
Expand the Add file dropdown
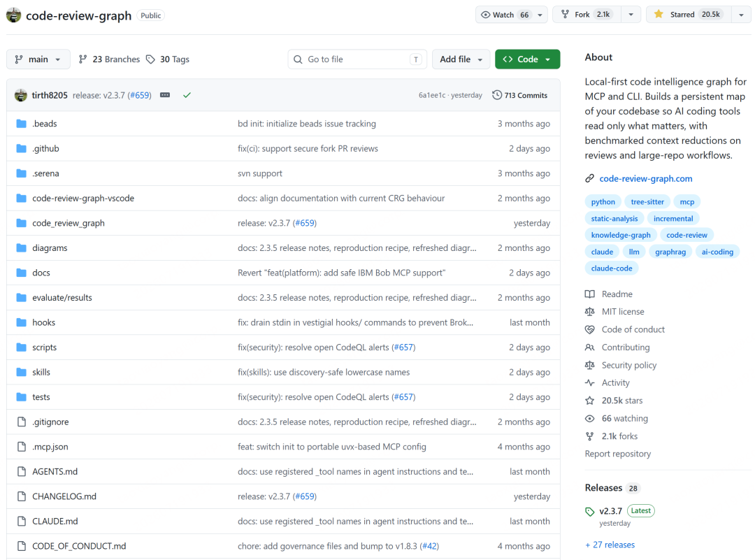461,59
